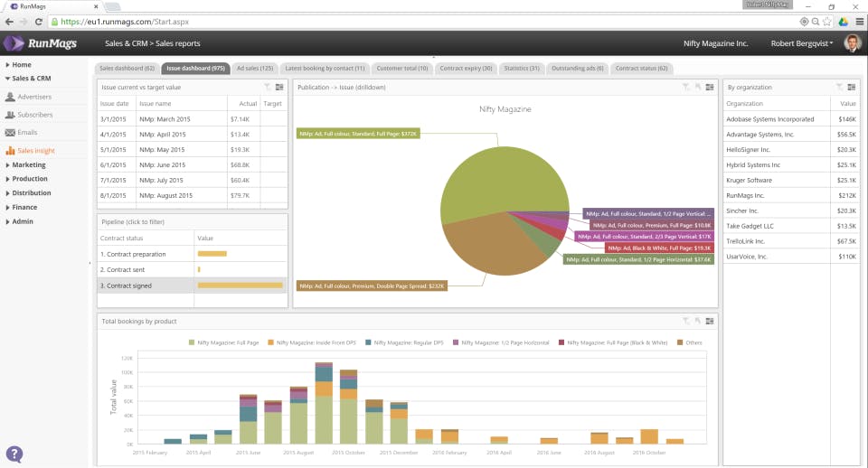Expand the Finance section

21,207
